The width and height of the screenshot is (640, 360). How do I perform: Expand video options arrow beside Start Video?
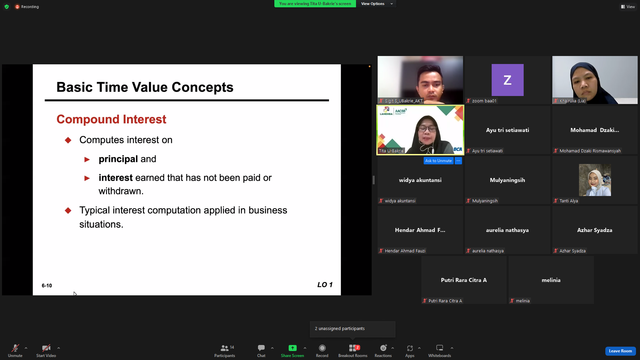click(x=58, y=348)
